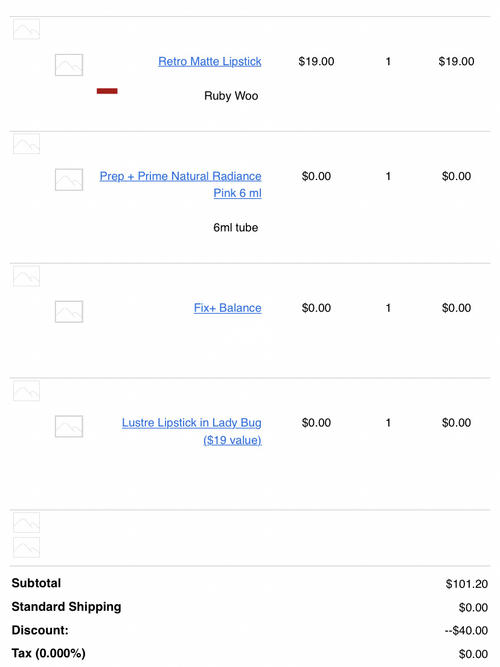Click the --$40.00 discount amount

(x=466, y=630)
